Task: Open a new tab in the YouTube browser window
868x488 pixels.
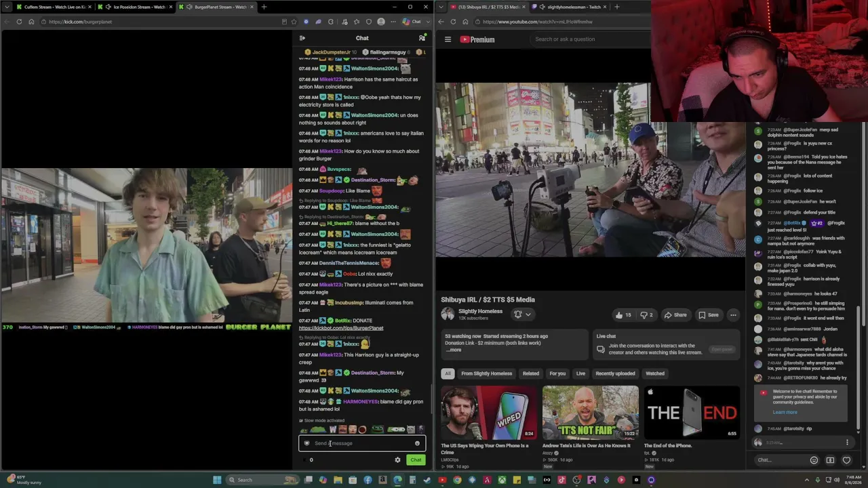Action: pyautogui.click(x=616, y=7)
